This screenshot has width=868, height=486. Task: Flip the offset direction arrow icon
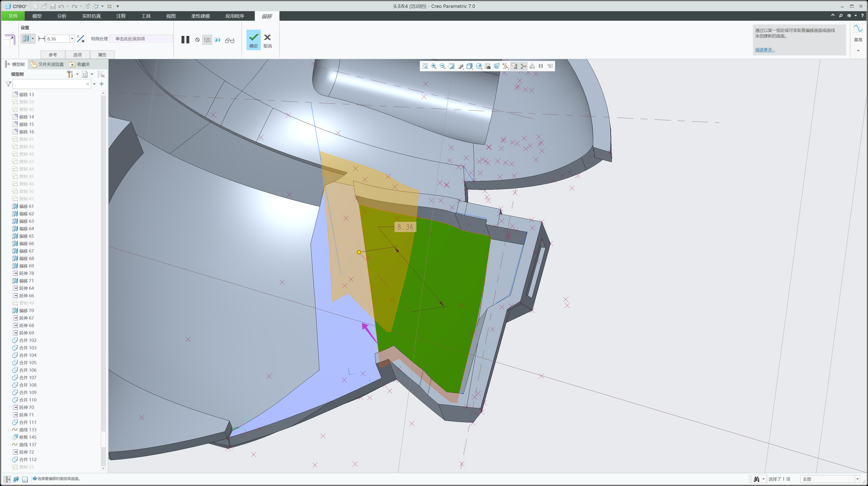(x=81, y=39)
